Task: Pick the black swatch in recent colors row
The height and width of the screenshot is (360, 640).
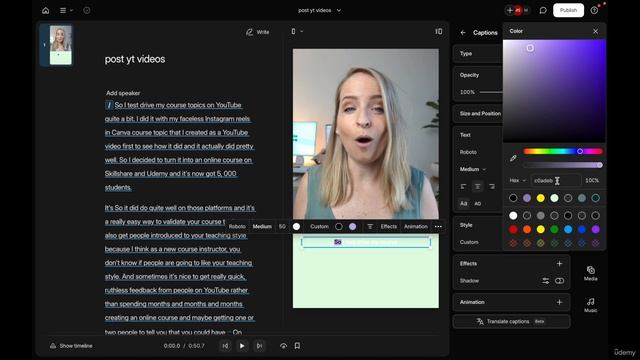Action: (513, 198)
